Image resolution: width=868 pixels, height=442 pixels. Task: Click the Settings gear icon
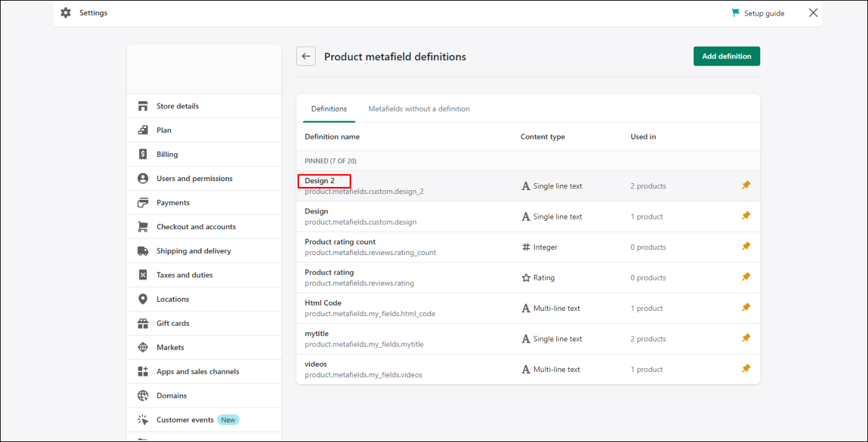pyautogui.click(x=66, y=13)
